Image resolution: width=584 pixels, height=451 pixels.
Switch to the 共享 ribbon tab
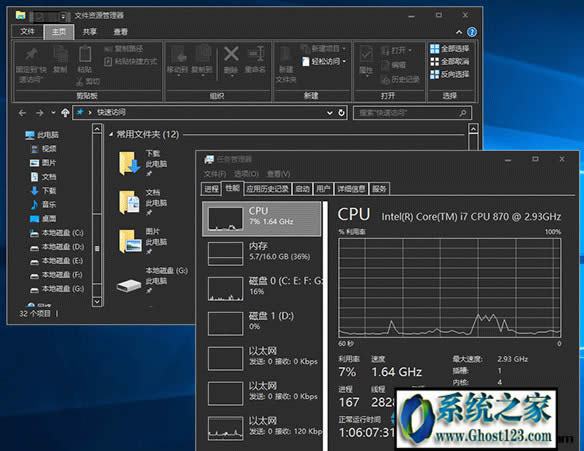click(89, 32)
